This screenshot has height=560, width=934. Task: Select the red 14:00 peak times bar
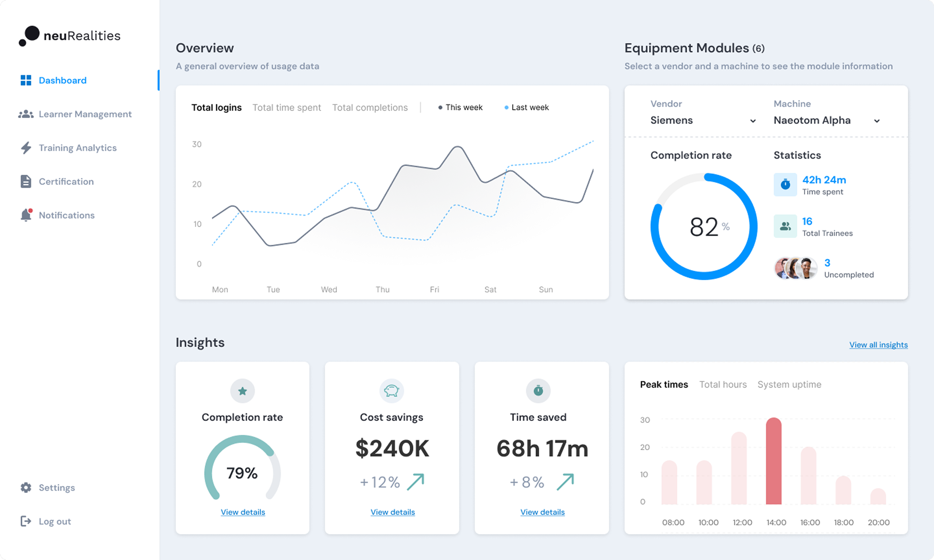coord(774,460)
